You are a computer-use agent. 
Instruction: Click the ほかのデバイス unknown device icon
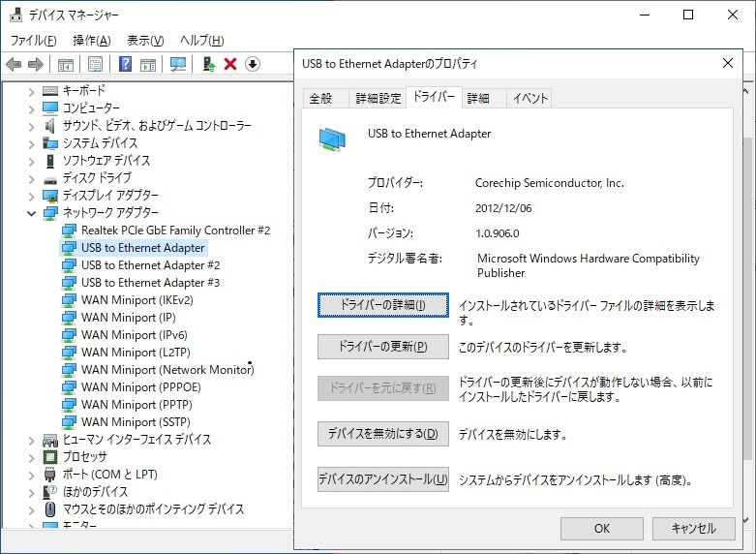[x=50, y=491]
